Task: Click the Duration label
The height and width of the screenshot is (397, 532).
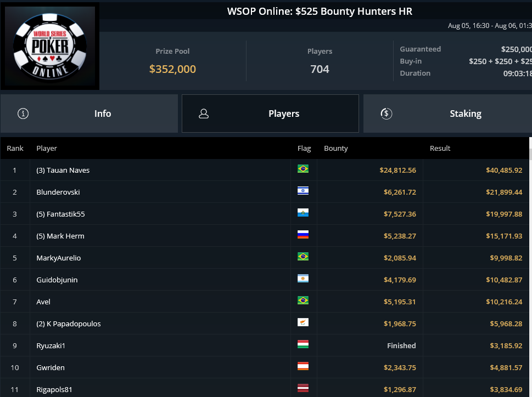Action: coord(415,73)
